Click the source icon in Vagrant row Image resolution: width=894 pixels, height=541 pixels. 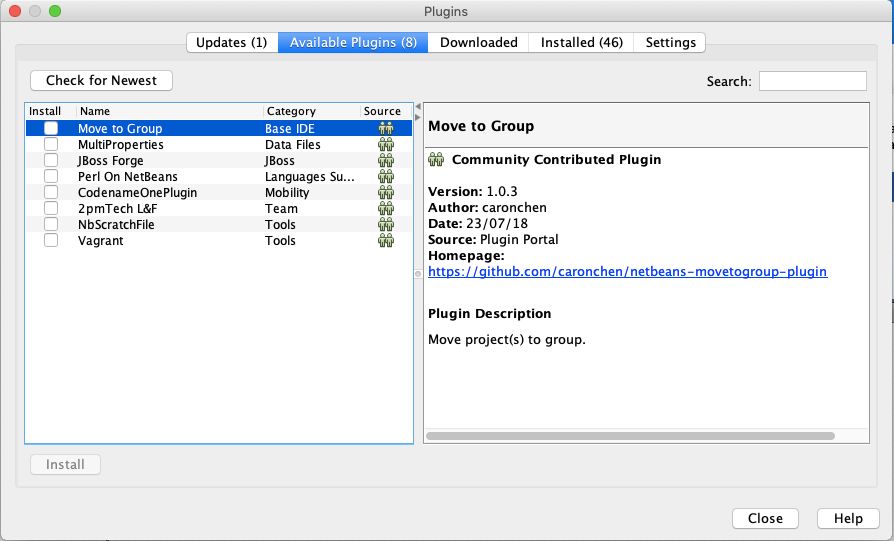click(x=386, y=240)
